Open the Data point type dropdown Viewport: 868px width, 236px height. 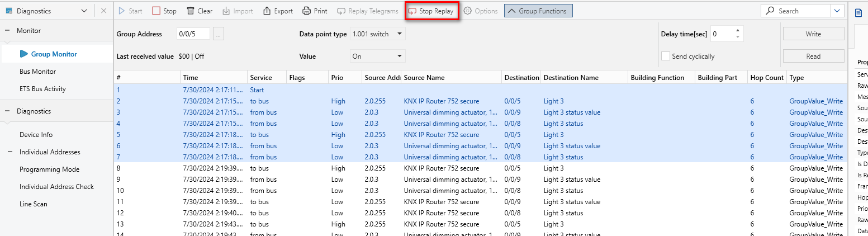click(x=377, y=34)
